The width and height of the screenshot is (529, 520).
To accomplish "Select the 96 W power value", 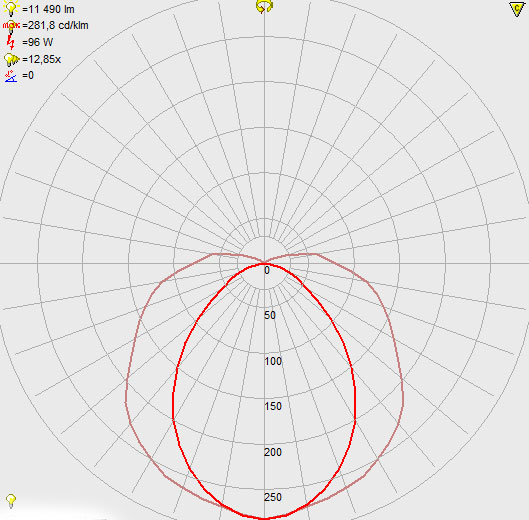I will pyautogui.click(x=37, y=42).
